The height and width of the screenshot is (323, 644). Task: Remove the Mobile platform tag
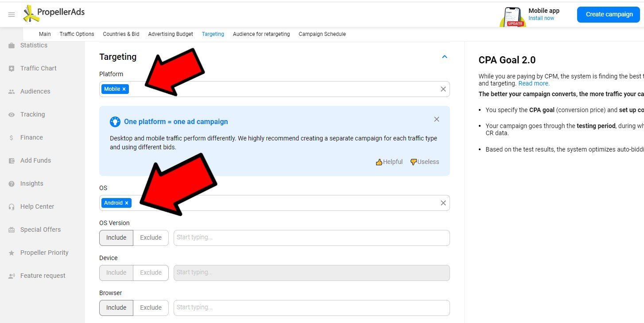[124, 89]
